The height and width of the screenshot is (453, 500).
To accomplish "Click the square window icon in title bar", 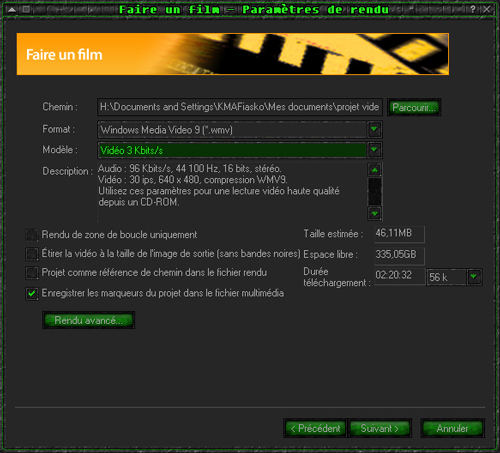I will (26, 9).
